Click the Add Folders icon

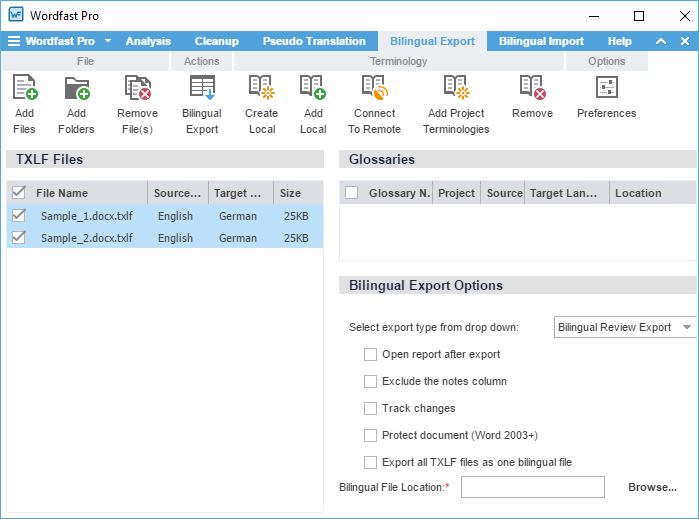(x=76, y=89)
